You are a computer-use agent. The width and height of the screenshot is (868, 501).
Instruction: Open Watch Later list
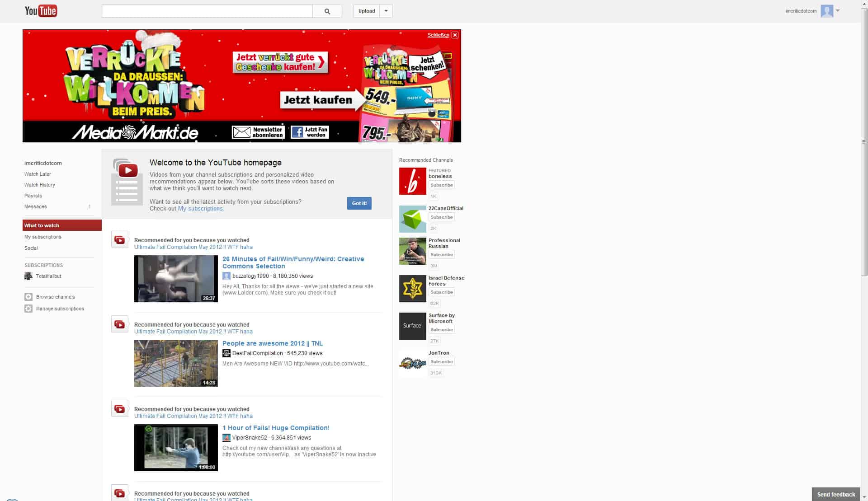[38, 174]
